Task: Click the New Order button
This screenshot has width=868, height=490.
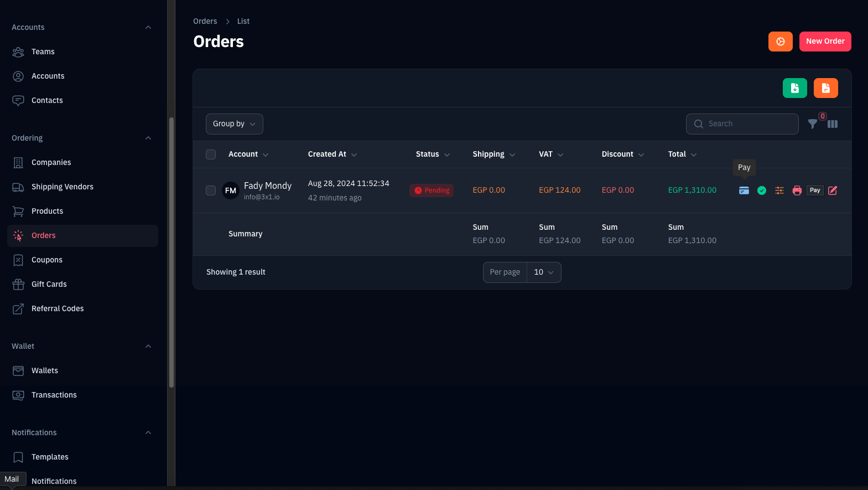Action: (825, 42)
